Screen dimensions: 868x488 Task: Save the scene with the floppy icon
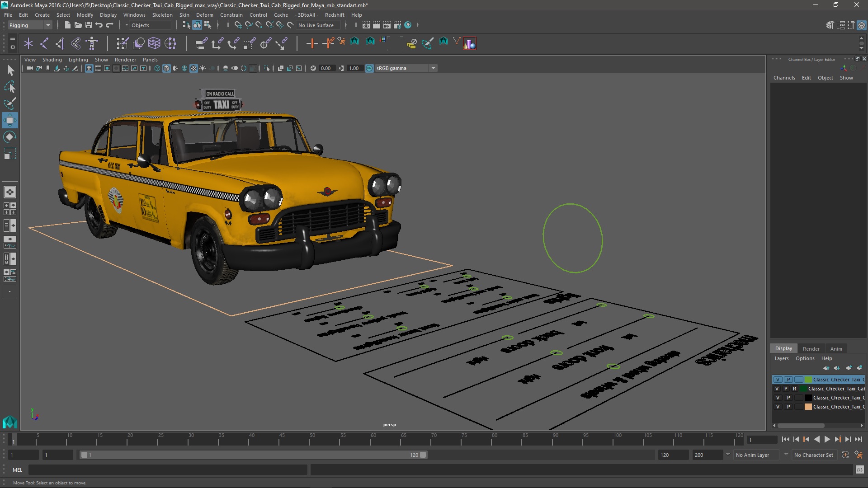tap(89, 25)
